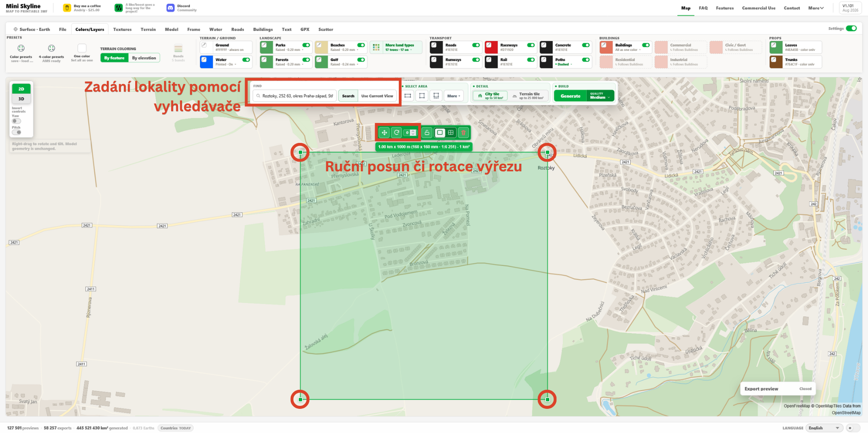
Task: Click the Buy me a coffee icon
Action: click(x=67, y=8)
